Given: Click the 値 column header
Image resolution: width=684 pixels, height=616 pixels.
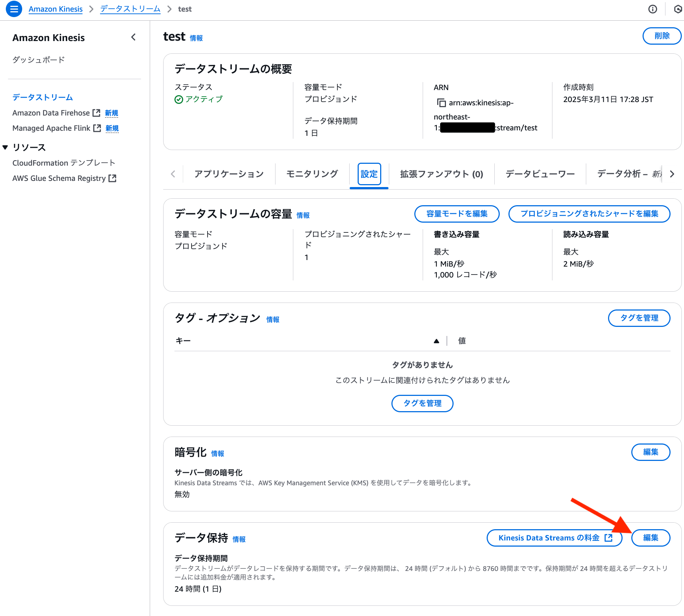Looking at the screenshot, I should pyautogui.click(x=462, y=341).
